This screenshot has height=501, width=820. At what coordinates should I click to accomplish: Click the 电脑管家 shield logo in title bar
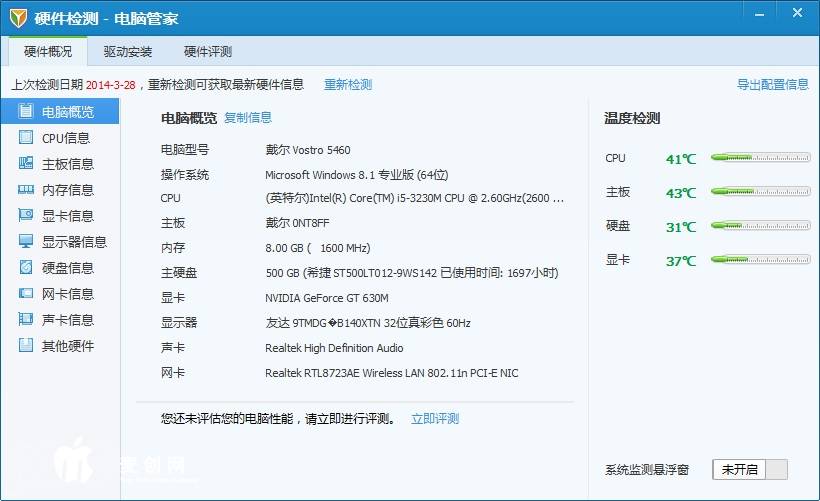(x=17, y=18)
